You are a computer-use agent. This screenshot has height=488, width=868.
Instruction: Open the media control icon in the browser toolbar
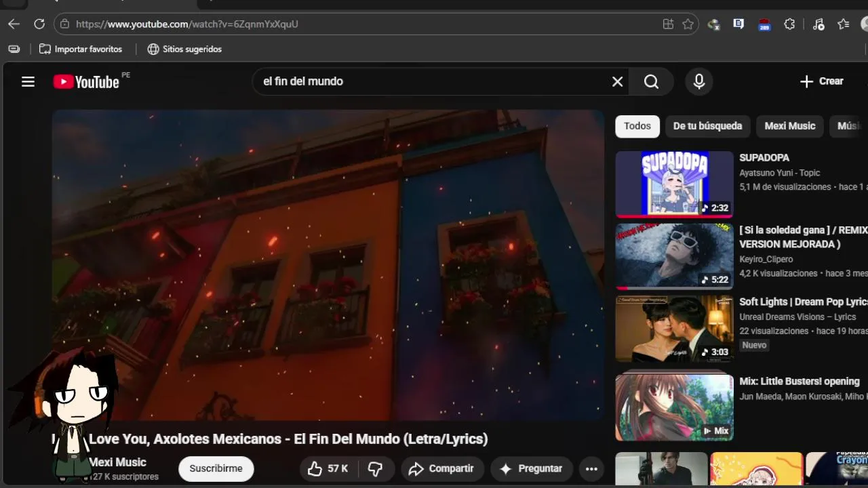(x=818, y=24)
